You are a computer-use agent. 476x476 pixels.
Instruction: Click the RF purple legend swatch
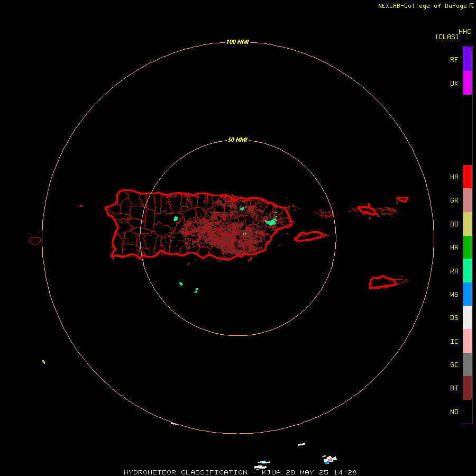coord(467,59)
